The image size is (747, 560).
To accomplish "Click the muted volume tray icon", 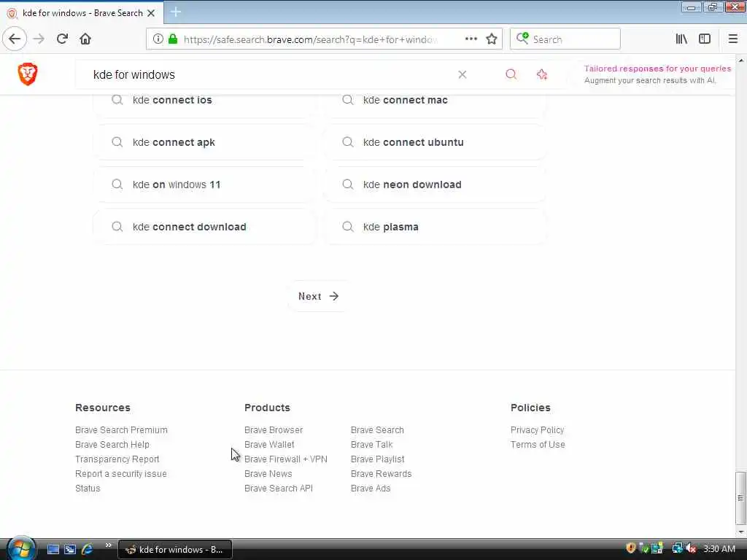I will click(x=692, y=548).
